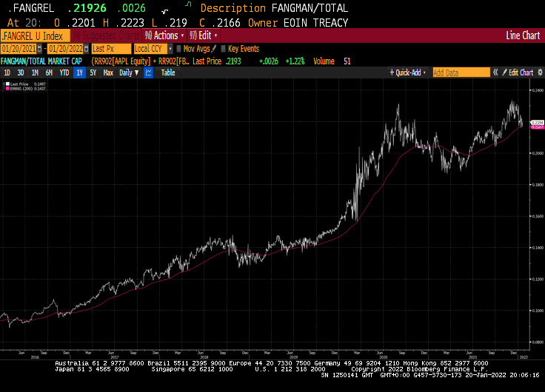The width and height of the screenshot is (545, 392).
Task: Click the Suggested Charts button
Action: [x=107, y=36]
